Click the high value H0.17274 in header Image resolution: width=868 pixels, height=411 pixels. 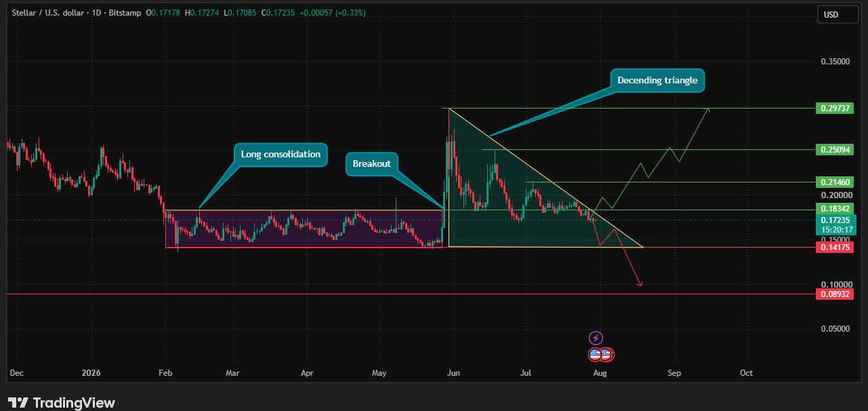click(201, 14)
